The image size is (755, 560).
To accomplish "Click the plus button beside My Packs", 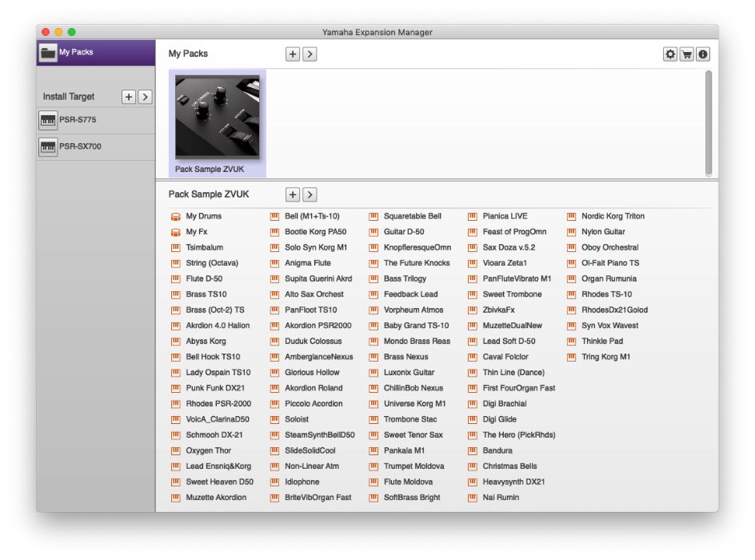I will (x=293, y=54).
